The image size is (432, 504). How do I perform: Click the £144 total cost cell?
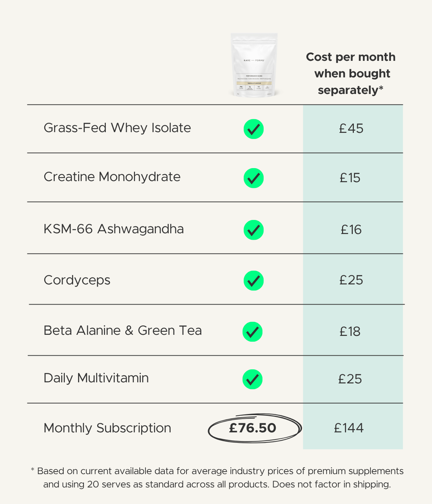click(x=353, y=426)
